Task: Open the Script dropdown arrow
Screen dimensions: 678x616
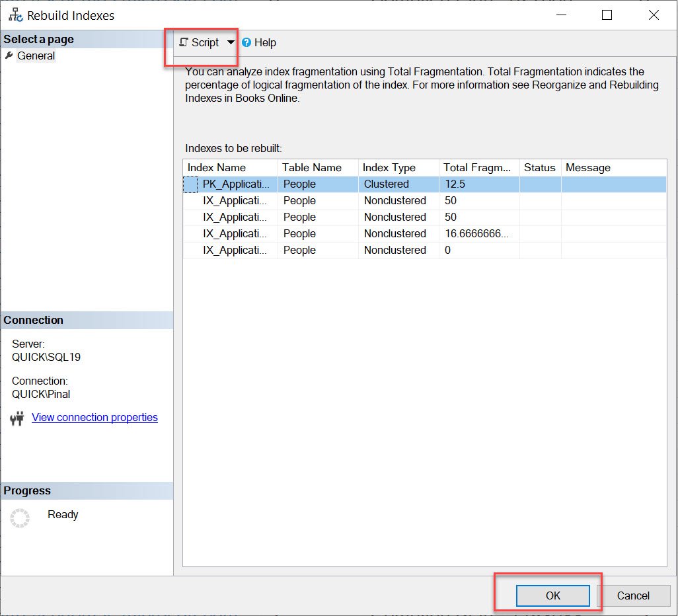Action: tap(231, 42)
